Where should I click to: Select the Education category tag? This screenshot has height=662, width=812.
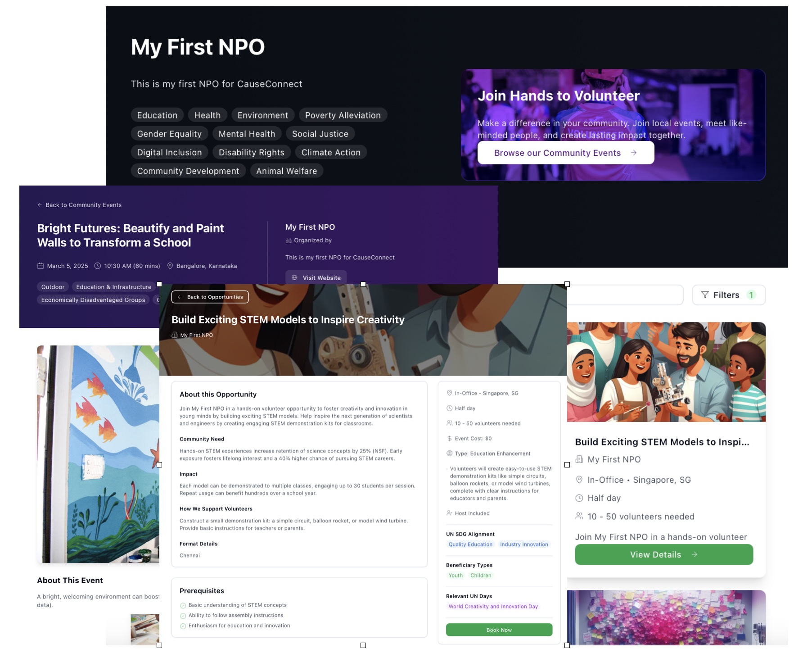157,115
